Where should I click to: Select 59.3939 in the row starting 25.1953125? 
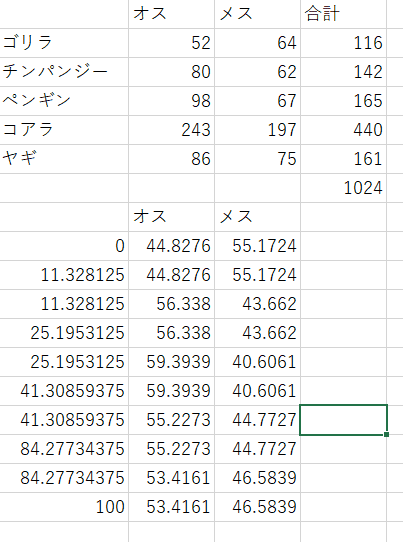click(x=171, y=363)
